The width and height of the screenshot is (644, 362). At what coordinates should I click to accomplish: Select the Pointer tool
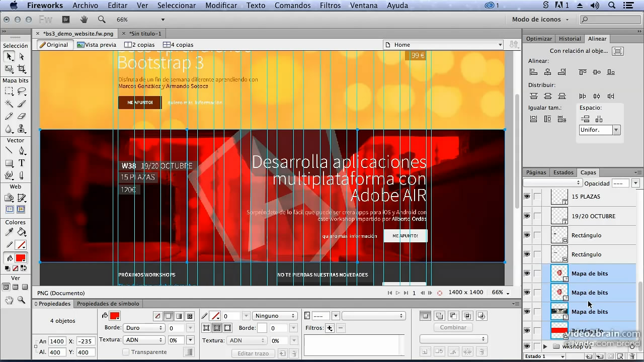[10, 56]
